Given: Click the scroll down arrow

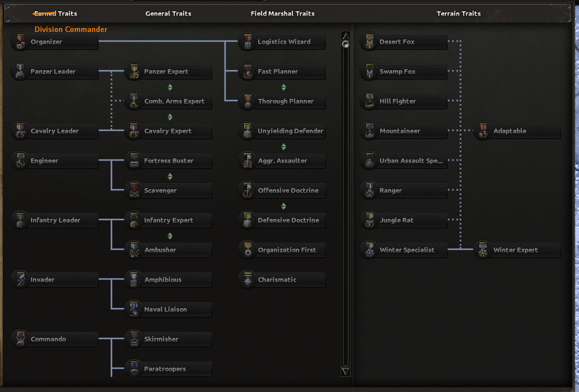Looking at the screenshot, I should [x=346, y=371].
